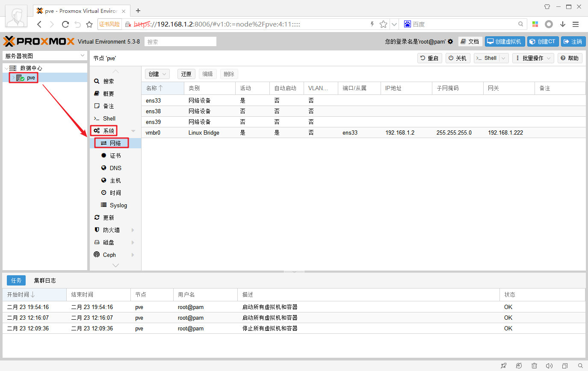
Task: Collapse the bottom log panel splitter handle
Action: (x=294, y=271)
